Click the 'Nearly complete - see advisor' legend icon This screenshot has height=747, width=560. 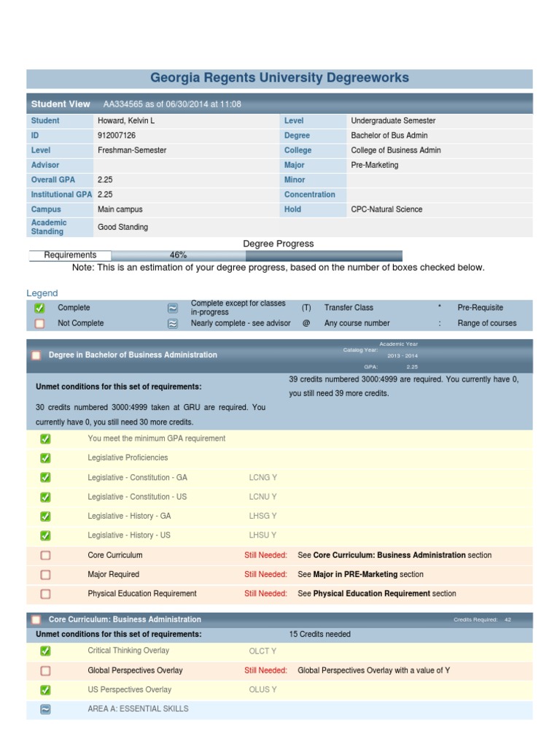coord(172,324)
